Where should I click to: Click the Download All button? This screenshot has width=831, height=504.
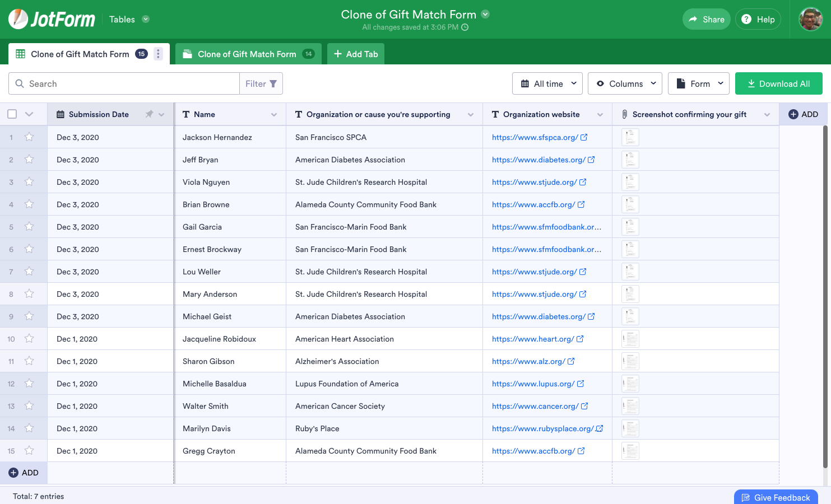click(x=778, y=83)
